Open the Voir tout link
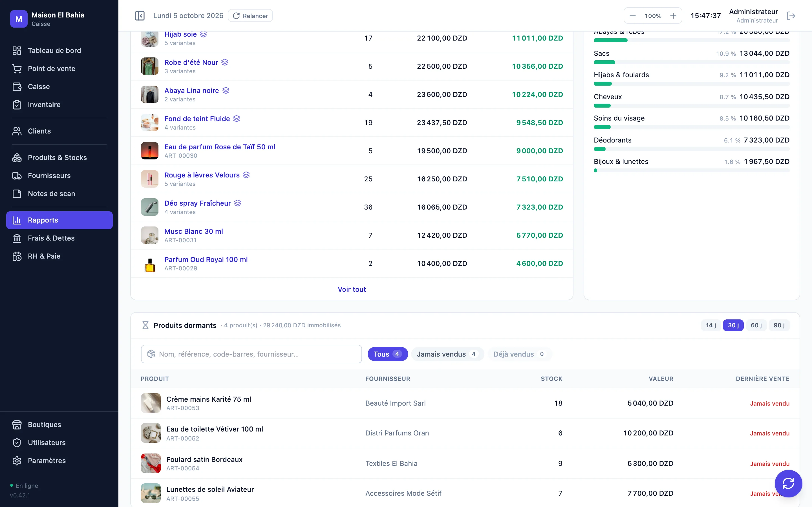Screen dimensions: 812x507 (352, 289)
